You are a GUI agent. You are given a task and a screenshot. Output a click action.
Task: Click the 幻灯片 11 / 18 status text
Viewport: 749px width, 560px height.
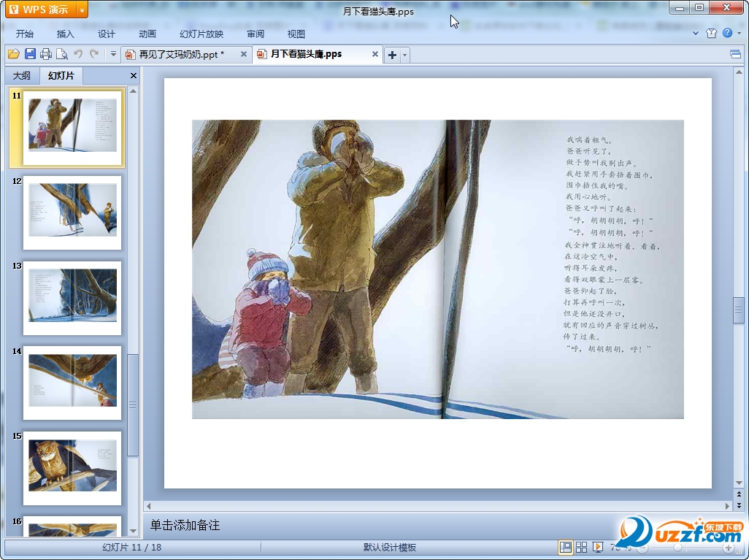[x=132, y=547]
